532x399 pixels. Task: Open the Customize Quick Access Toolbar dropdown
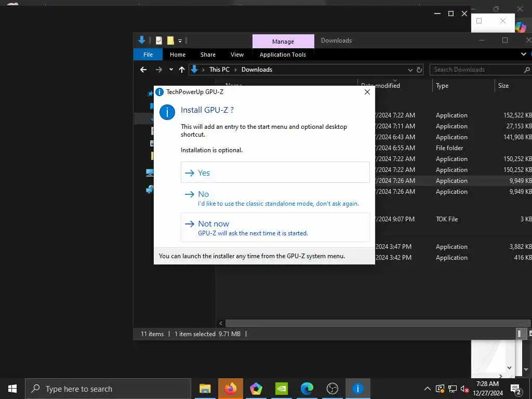[180, 41]
